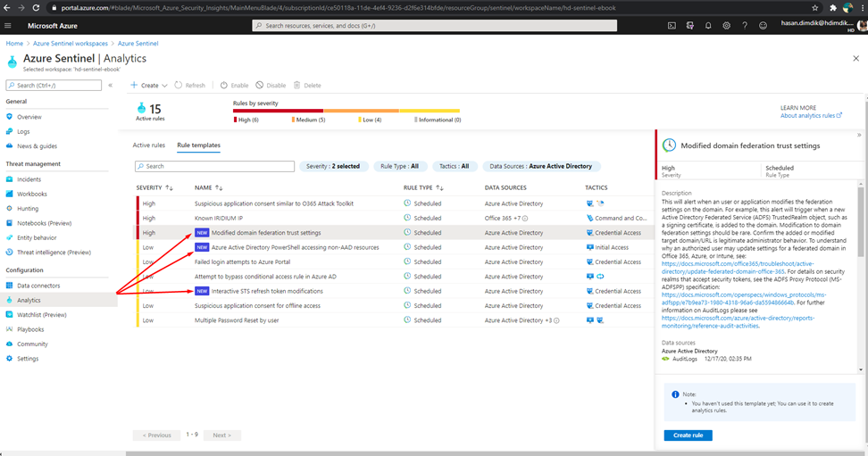
Task: Open the notifications bell
Action: point(708,26)
